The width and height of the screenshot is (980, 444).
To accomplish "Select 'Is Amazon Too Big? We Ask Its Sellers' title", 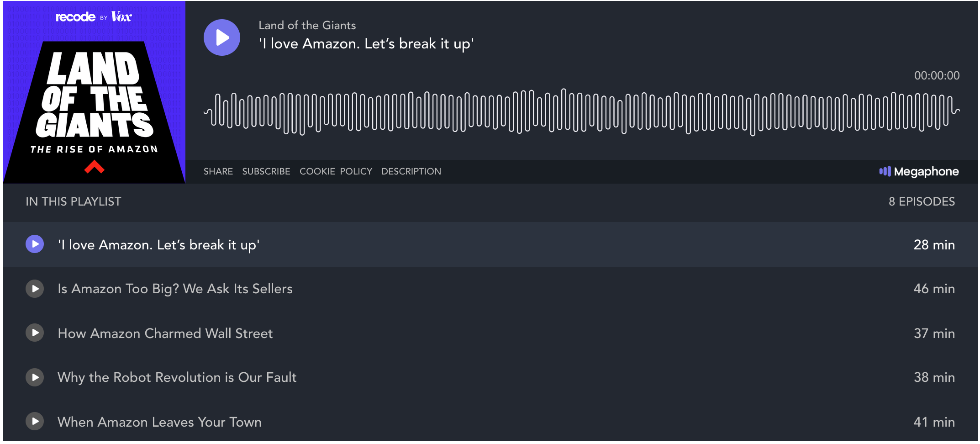I will pyautogui.click(x=175, y=289).
